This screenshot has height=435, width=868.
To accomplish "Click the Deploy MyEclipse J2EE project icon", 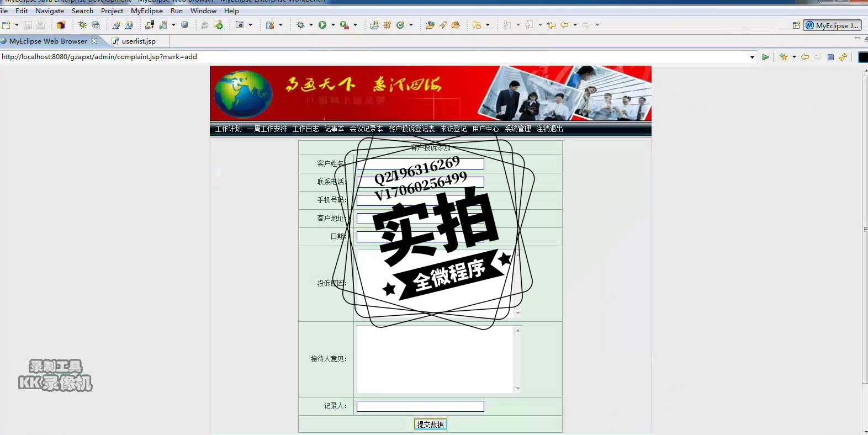I will [150, 25].
